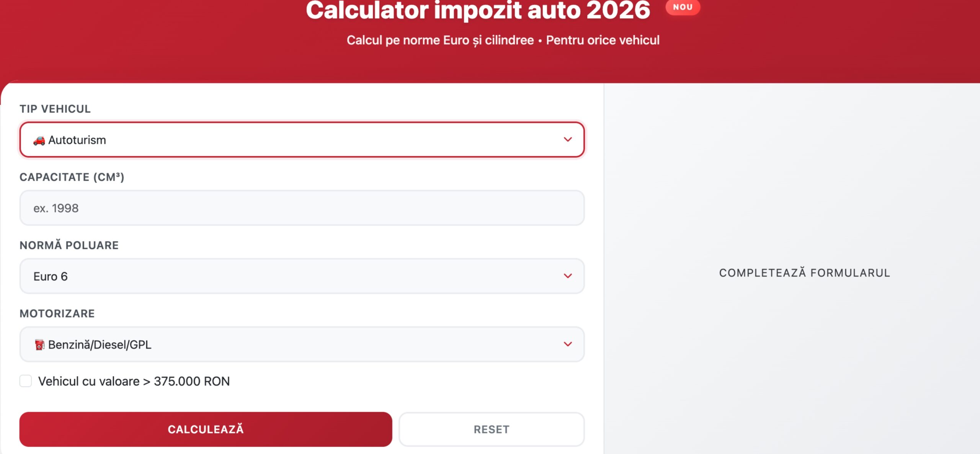Open the Normă Poluare dropdown showing Euro 6

pyautogui.click(x=302, y=276)
